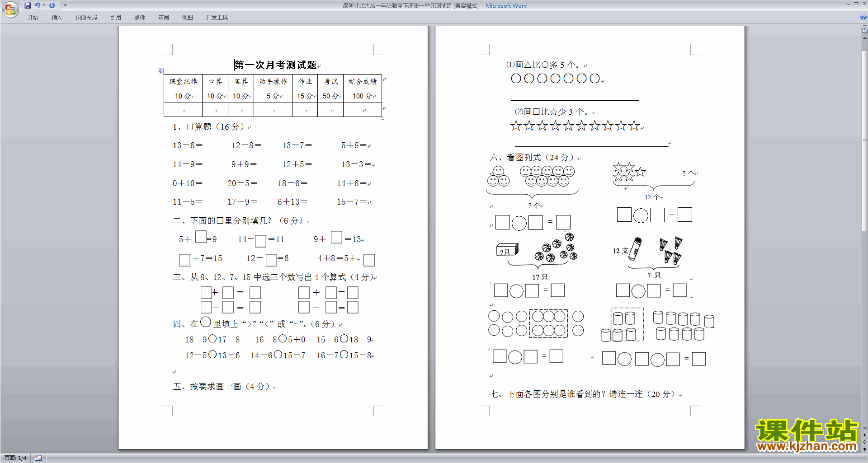Click the 页面: 1/4 status bar indicator
Image resolution: width=868 pixels, height=463 pixels.
point(15,458)
